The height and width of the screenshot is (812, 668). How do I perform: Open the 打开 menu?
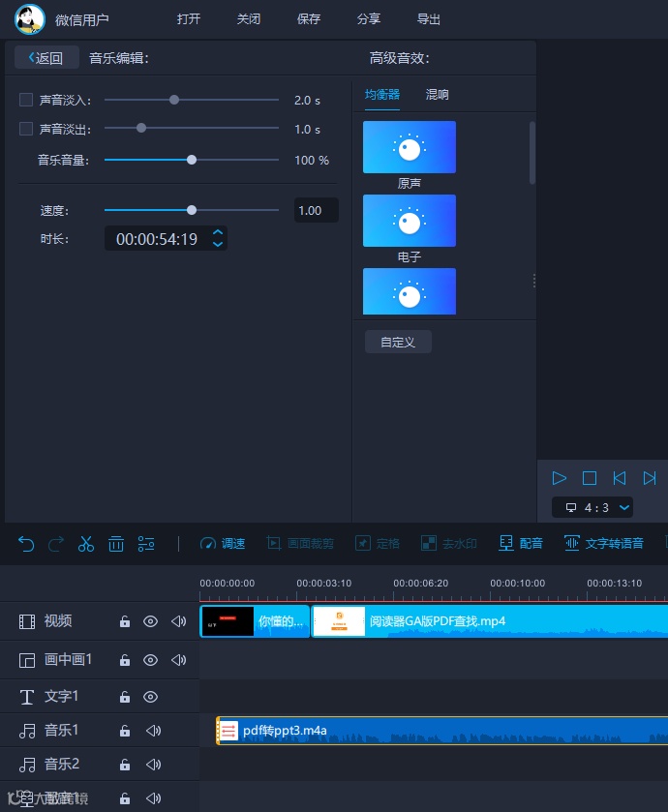(189, 19)
